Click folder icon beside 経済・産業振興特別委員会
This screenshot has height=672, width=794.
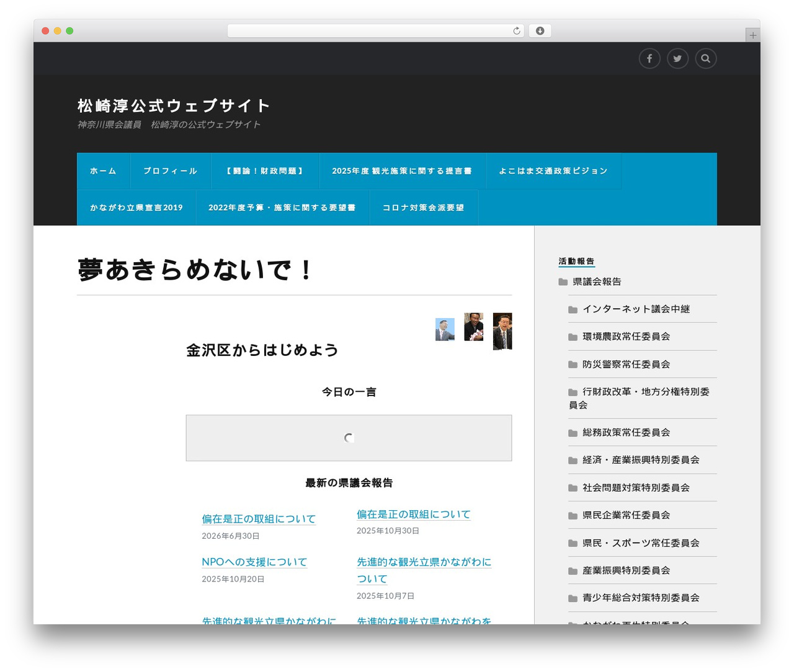pos(573,460)
